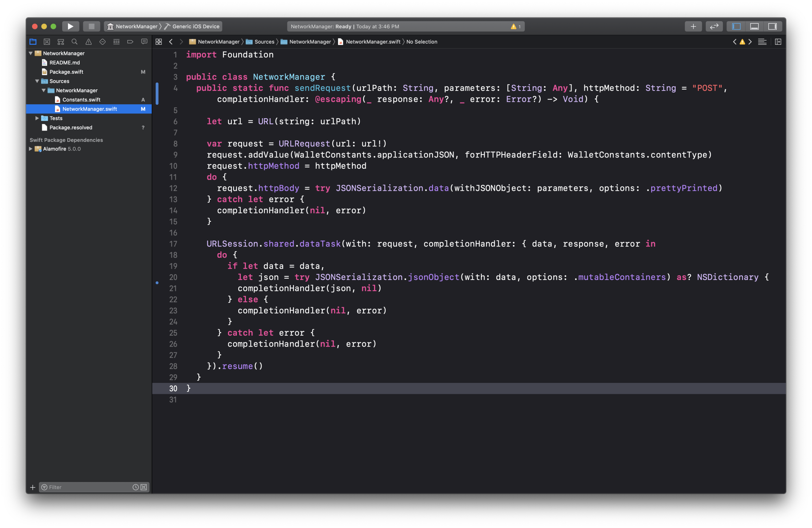Click Generic iOS Device destination selector
The width and height of the screenshot is (812, 528).
(x=195, y=26)
